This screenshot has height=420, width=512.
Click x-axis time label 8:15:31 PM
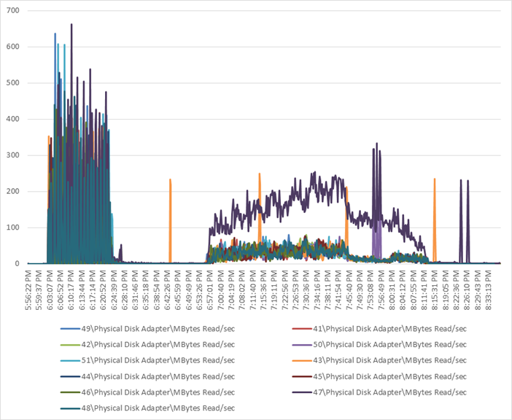(x=435, y=290)
